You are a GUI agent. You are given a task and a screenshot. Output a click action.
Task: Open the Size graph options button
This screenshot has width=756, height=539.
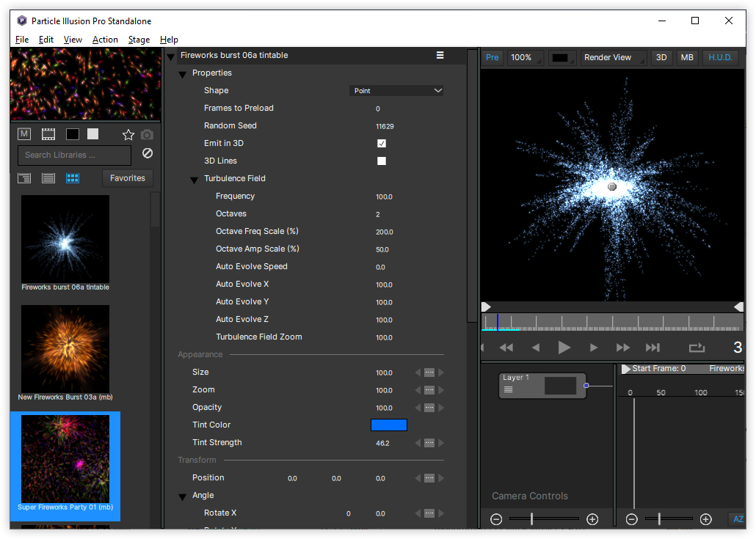tap(429, 373)
